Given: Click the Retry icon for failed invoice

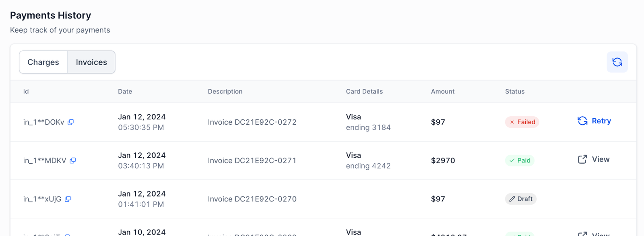Looking at the screenshot, I should coord(582,121).
